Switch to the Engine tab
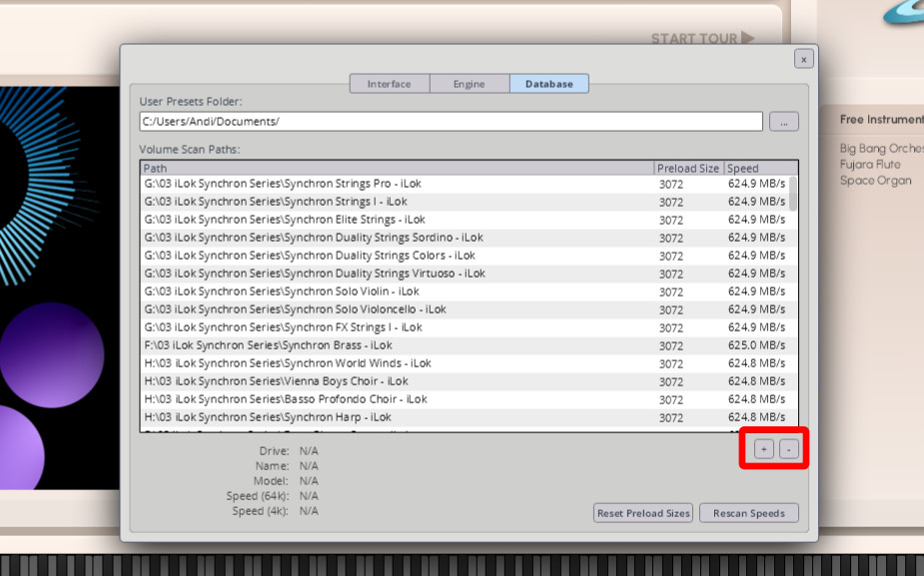The height and width of the screenshot is (576, 924). pos(468,84)
